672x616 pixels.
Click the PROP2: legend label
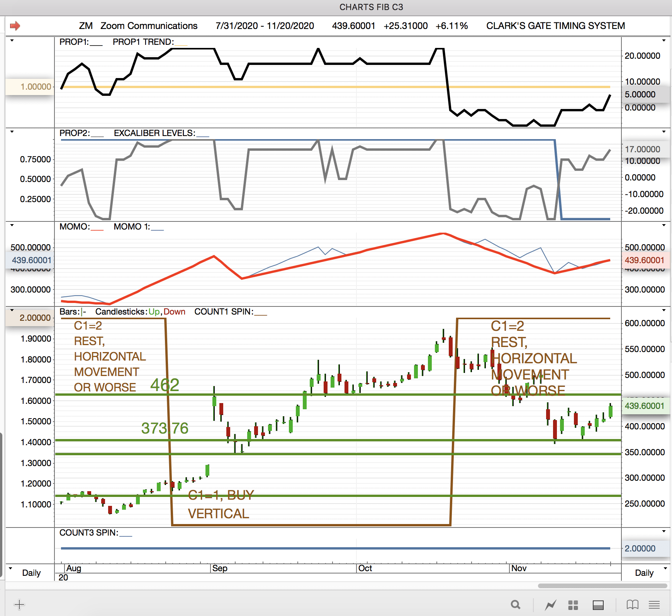tap(75, 133)
